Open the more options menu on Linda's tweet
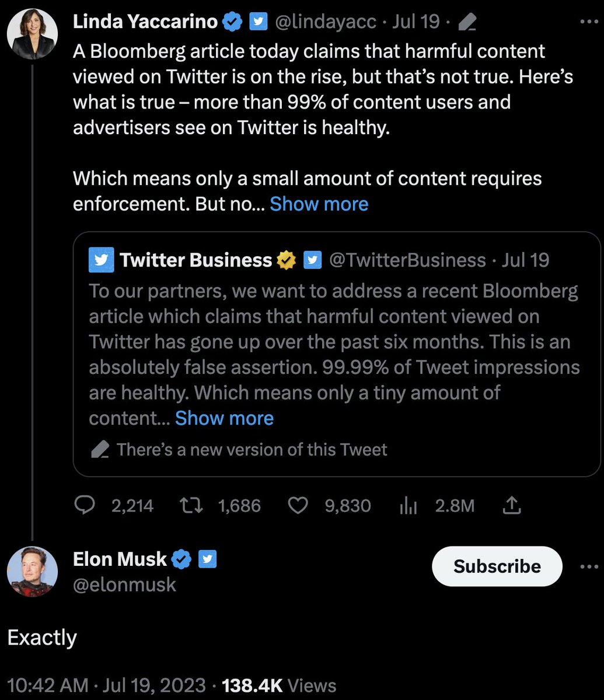The width and height of the screenshot is (604, 700). click(589, 22)
